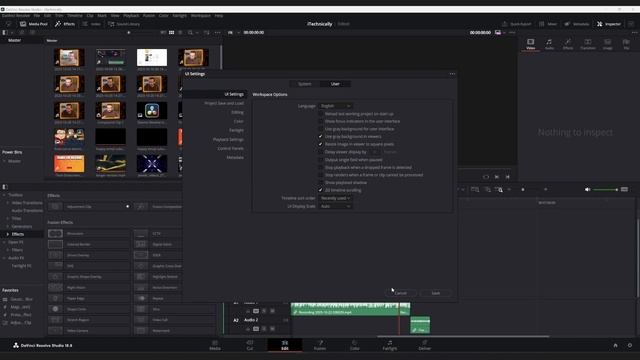Viewport: 640px width, 360px height.
Task: Select Playback Settings category
Action: point(228,139)
